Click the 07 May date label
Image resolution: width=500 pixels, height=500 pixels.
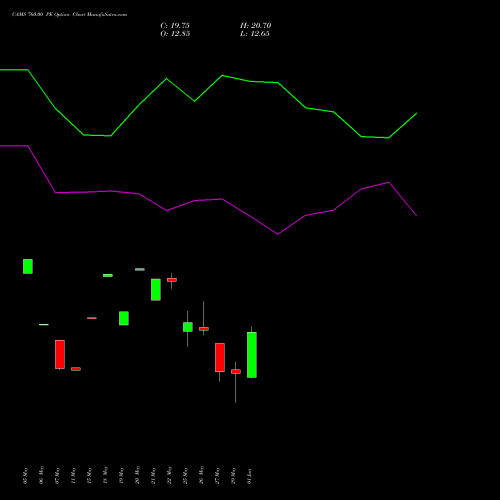(x=57, y=476)
